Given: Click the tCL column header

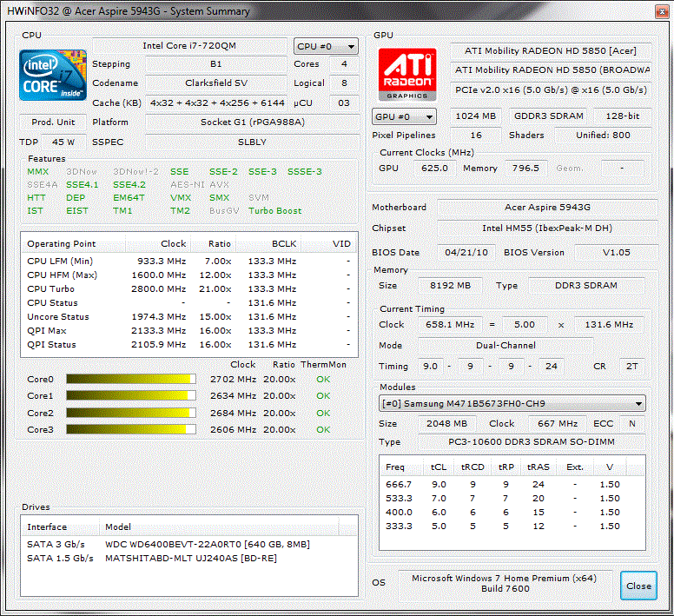Looking at the screenshot, I should click(x=439, y=467).
